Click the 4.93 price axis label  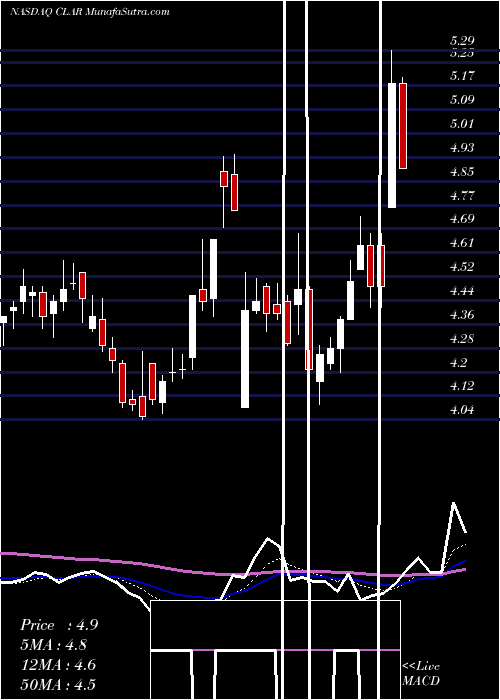click(462, 148)
